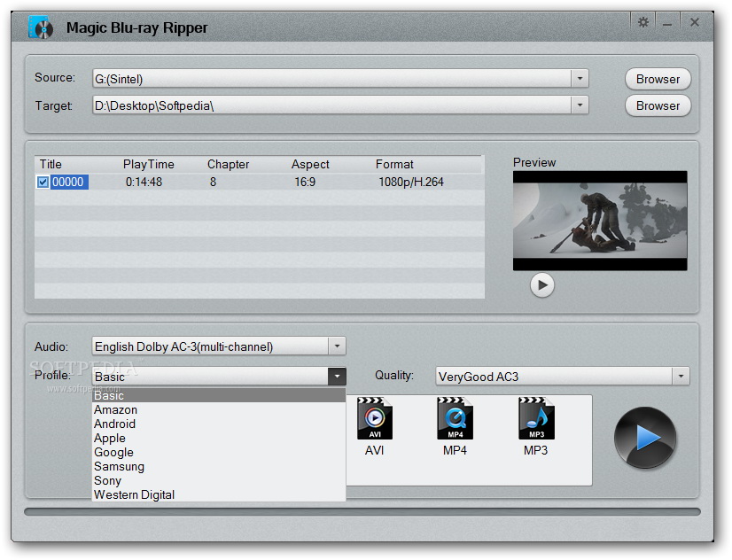The height and width of the screenshot is (560, 732).
Task: Uncheck the title 00000 checkbox
Action: 43,182
